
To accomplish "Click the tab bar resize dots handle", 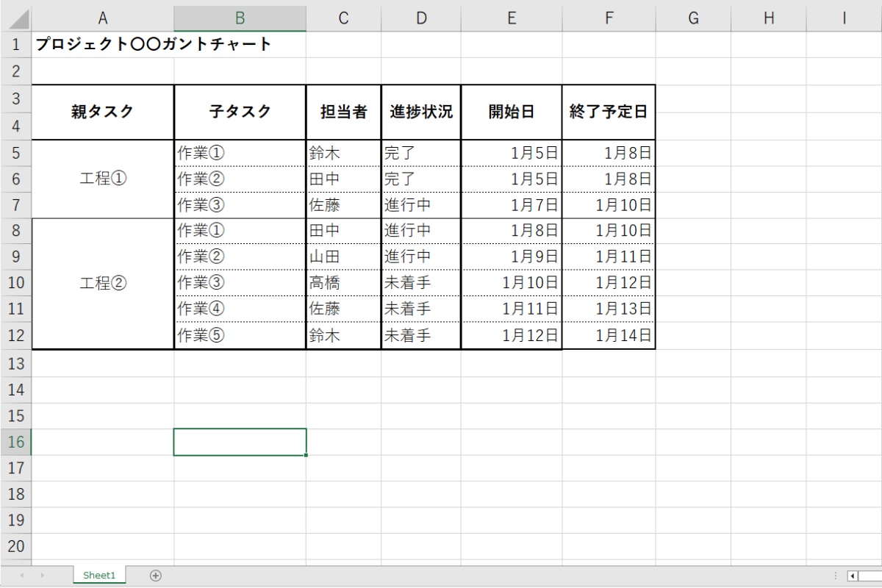I will 836,576.
